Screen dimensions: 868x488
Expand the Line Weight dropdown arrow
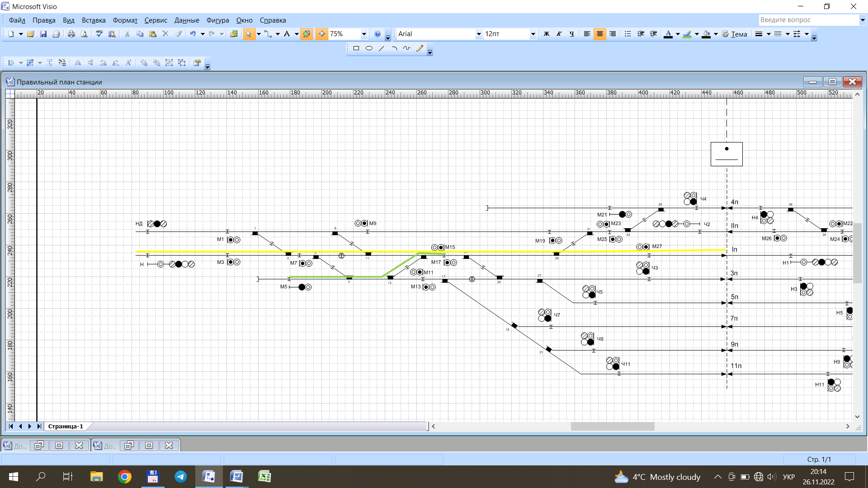pos(768,34)
